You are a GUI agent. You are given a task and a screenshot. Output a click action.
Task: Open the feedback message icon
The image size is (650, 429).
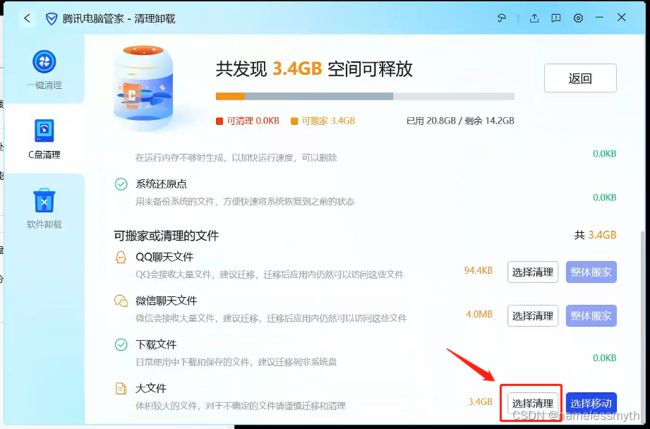[556, 18]
